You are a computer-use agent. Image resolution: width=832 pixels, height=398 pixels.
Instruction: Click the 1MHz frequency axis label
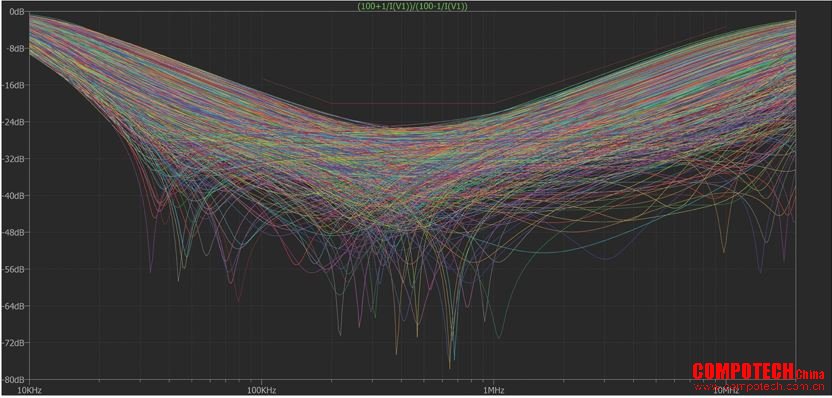click(x=493, y=390)
